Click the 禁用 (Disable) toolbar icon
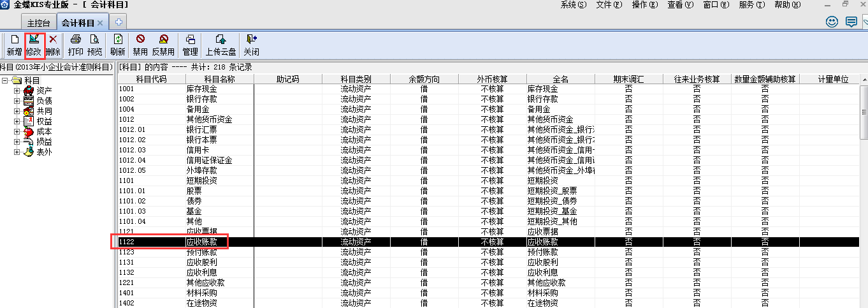 (140, 45)
